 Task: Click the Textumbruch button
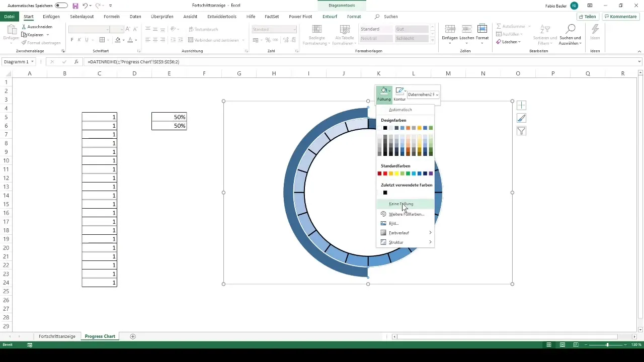pos(203,29)
